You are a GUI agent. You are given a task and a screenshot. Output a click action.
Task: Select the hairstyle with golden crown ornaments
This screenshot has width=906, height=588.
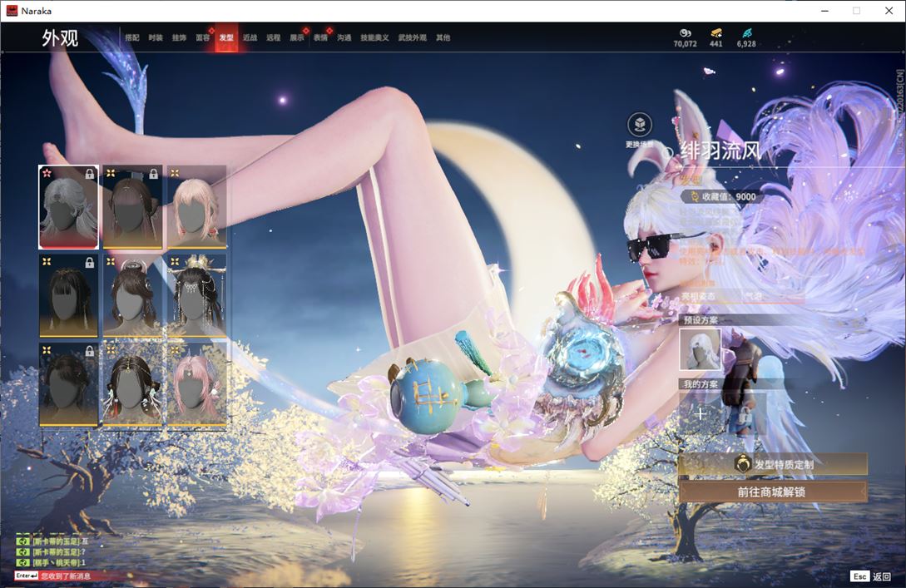tap(197, 296)
